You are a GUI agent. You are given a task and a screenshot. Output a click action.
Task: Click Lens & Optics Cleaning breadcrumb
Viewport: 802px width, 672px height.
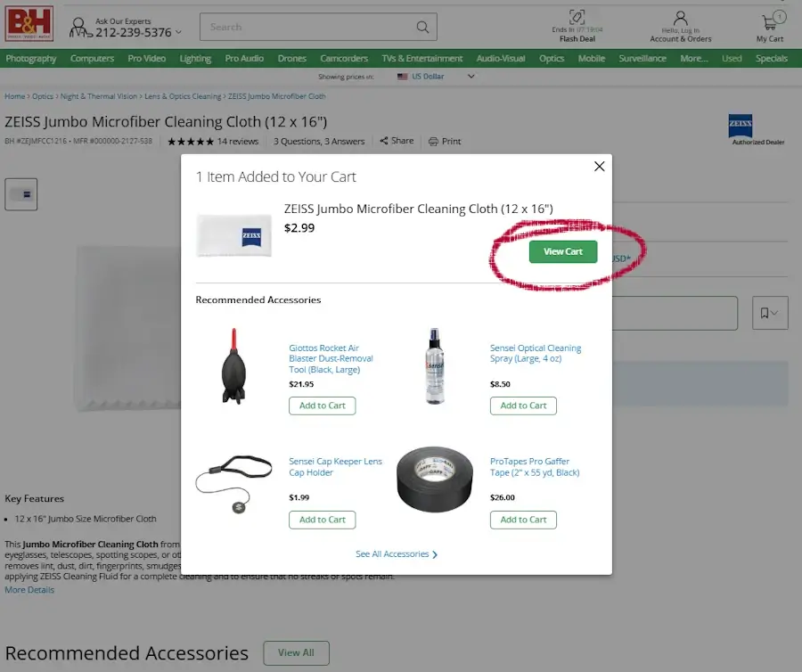coord(183,96)
